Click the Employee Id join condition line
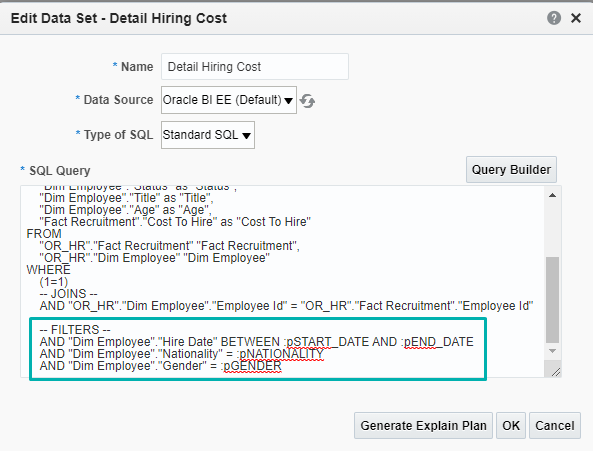This screenshot has width=593, height=451. tap(286, 306)
